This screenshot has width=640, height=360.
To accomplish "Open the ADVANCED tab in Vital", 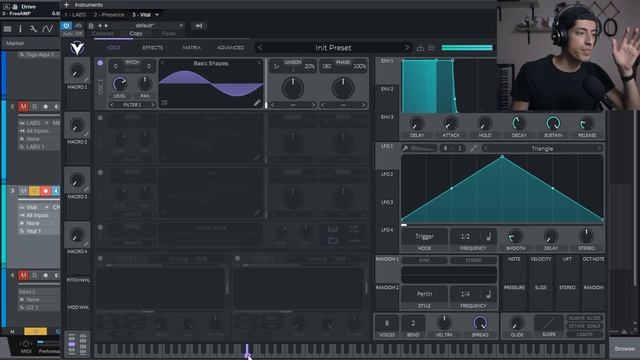I will pyautogui.click(x=231, y=48).
